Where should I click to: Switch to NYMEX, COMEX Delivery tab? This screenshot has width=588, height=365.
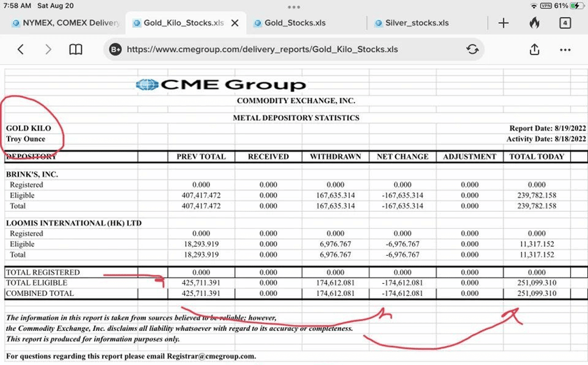(x=65, y=23)
